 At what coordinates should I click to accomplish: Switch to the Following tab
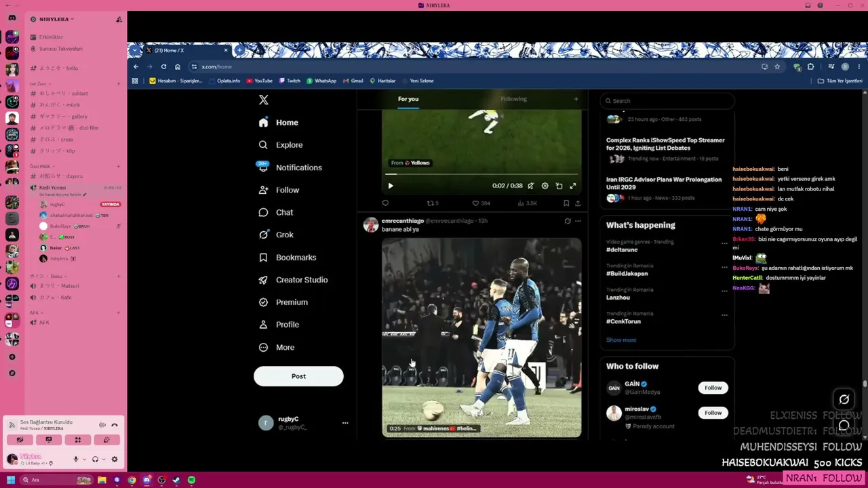(513, 99)
